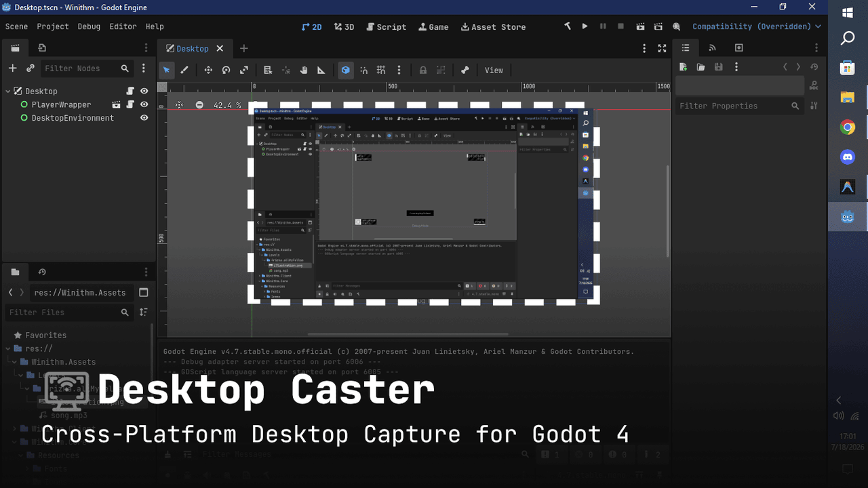
Task: Run a specific scene icon
Action: (658, 26)
